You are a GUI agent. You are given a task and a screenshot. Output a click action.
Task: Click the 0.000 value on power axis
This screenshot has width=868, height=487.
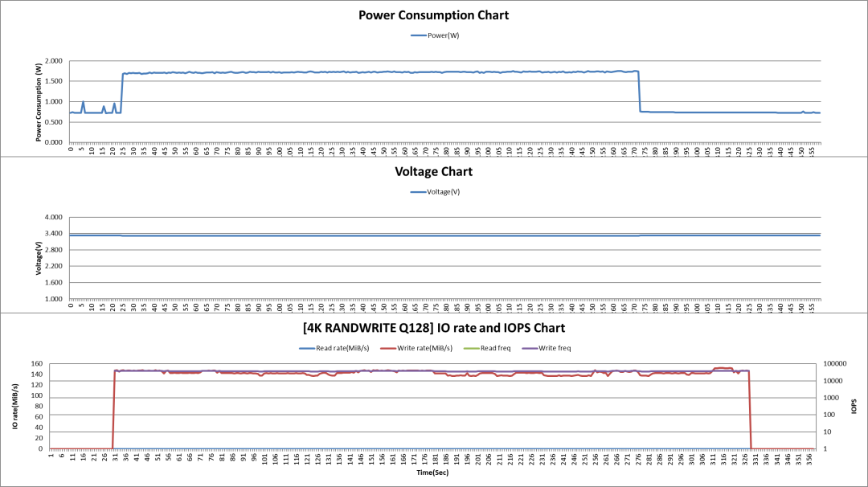[x=54, y=142]
